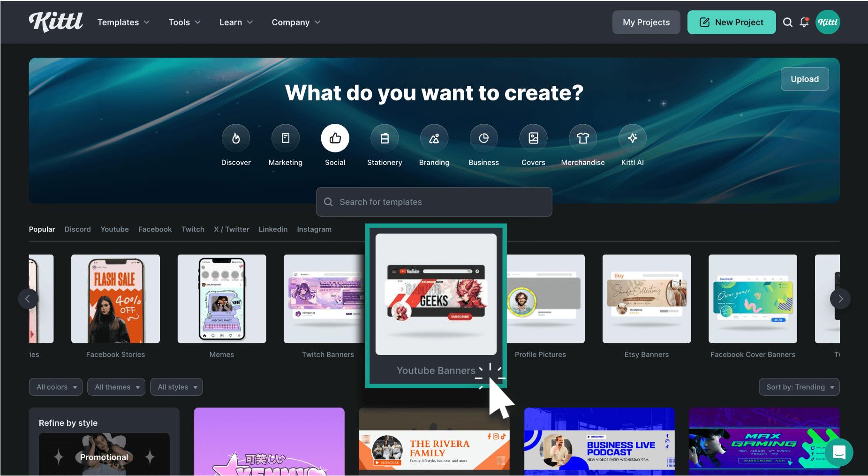Click the Social category icon
The image size is (868, 476).
click(x=335, y=138)
